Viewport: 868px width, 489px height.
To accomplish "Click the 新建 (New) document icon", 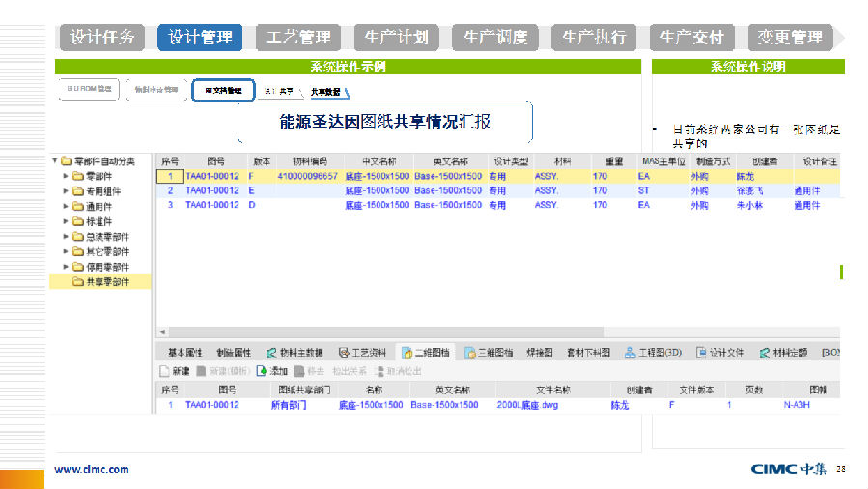I will pos(165,371).
